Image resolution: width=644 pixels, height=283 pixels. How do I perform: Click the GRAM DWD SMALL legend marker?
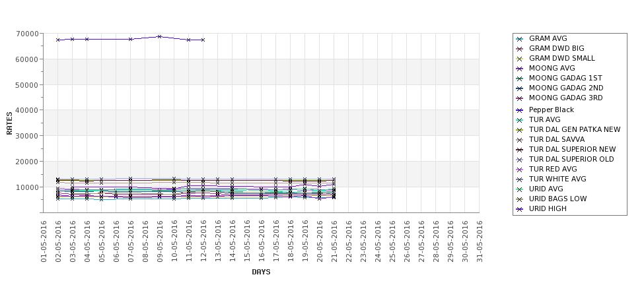coord(520,59)
